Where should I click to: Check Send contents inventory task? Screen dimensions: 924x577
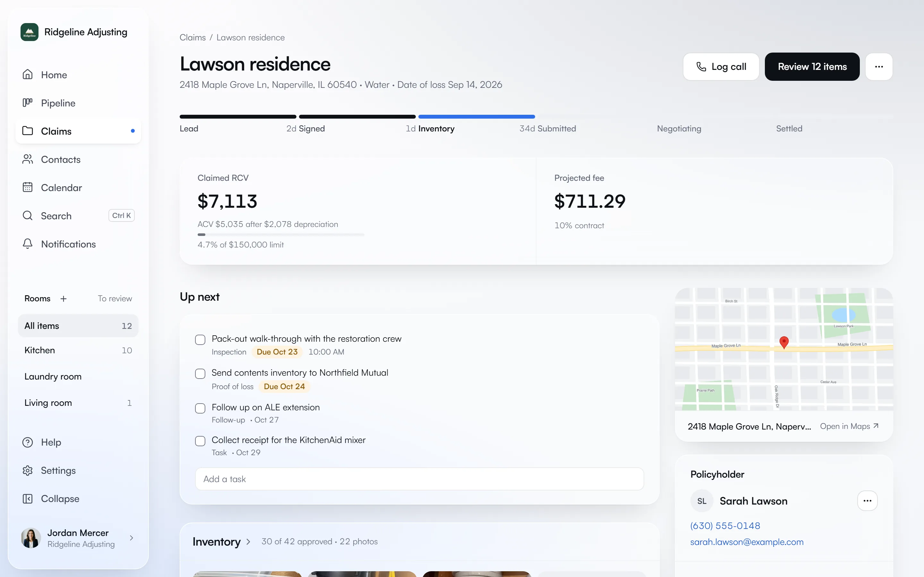tap(200, 373)
